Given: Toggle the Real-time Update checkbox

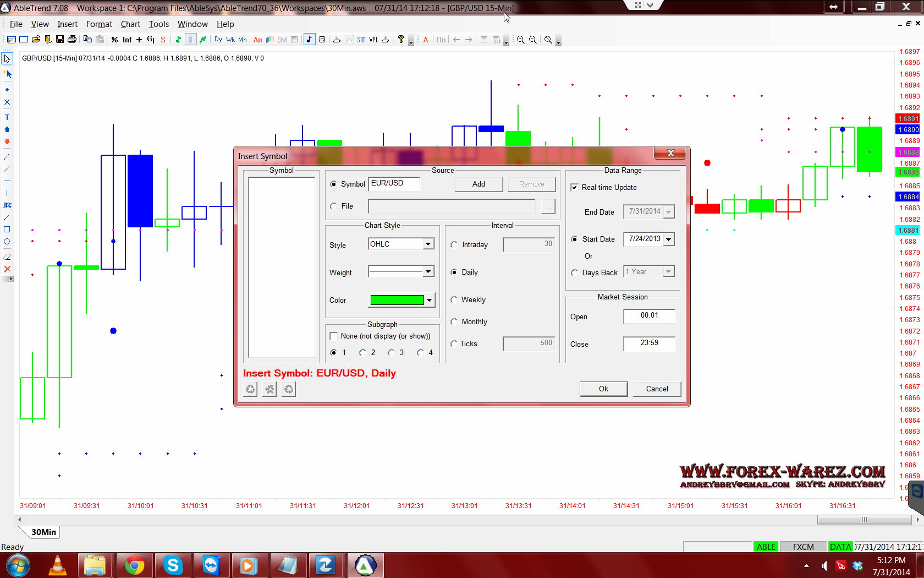Looking at the screenshot, I should point(574,188).
